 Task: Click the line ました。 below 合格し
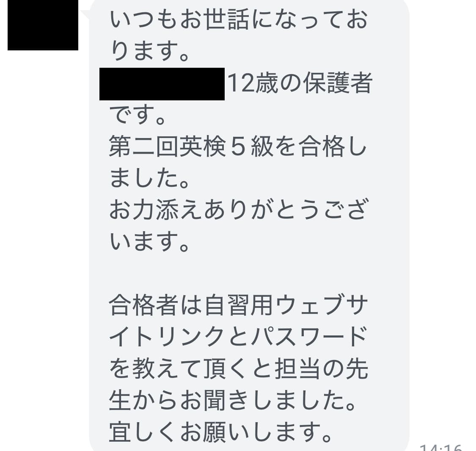coord(149,178)
